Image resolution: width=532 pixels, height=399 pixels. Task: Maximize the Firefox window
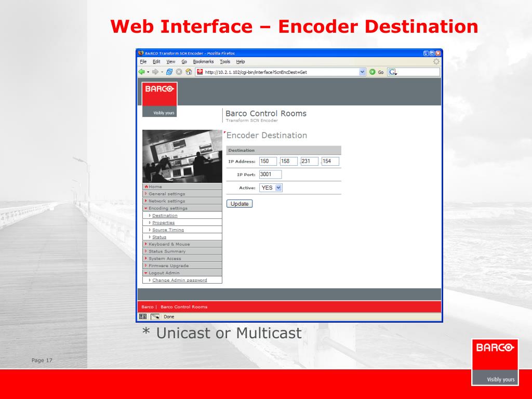click(432, 54)
